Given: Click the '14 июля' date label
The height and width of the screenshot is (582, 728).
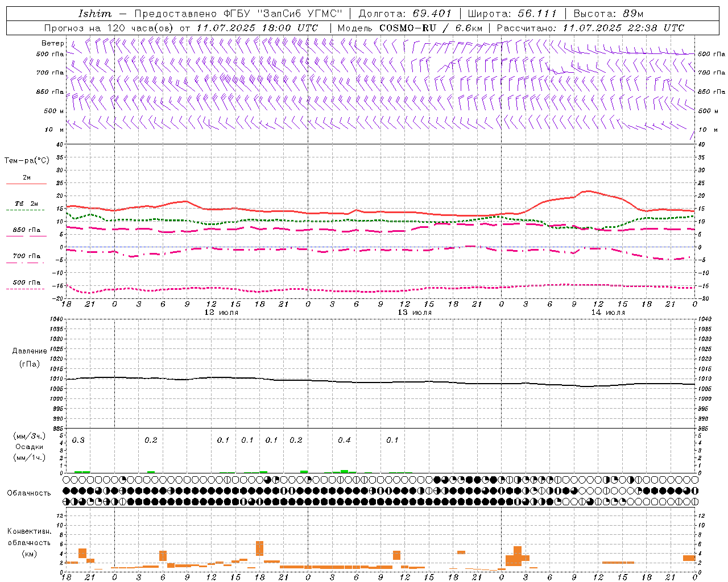Looking at the screenshot, I should click(x=608, y=313).
